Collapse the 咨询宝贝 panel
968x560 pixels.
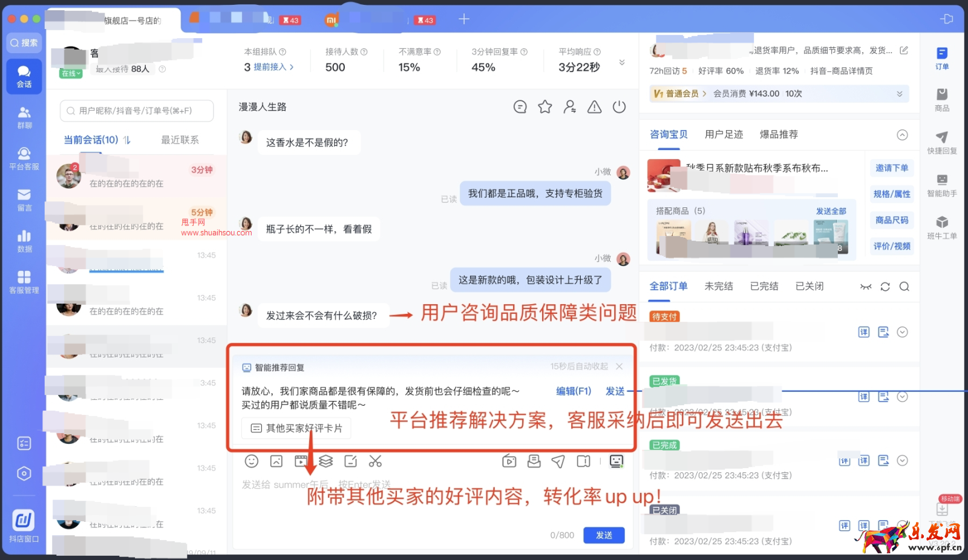(x=903, y=135)
